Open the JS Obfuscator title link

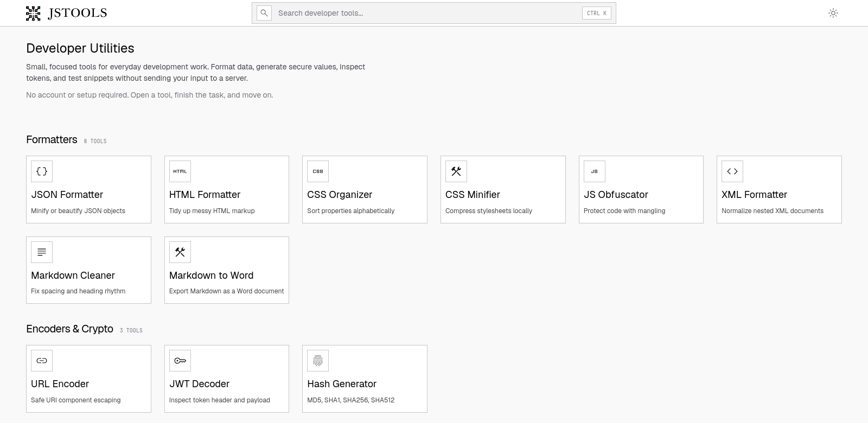[616, 195]
